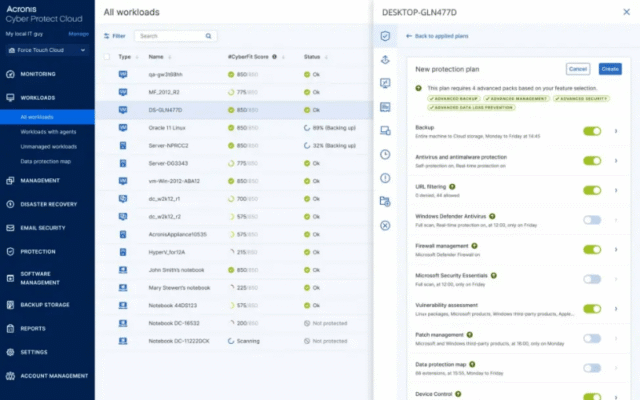
Task: Click the recovery icon in details panel
Action: 385,60
